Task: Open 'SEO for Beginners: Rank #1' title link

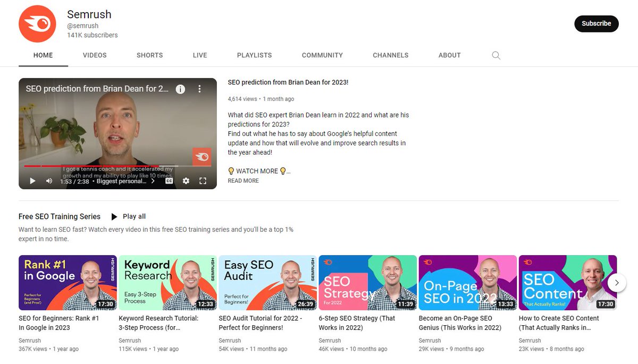Action: [x=59, y=323]
